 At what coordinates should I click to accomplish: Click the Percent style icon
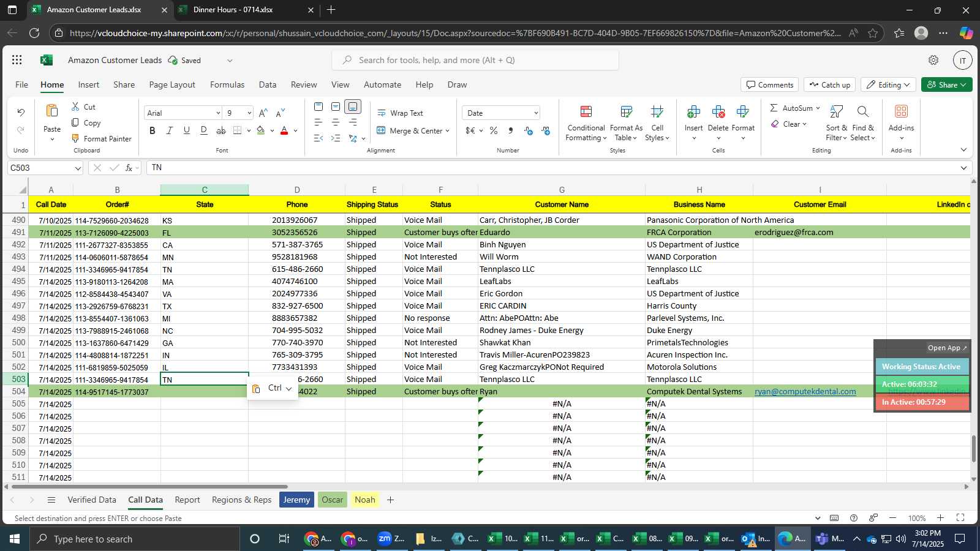pyautogui.click(x=494, y=130)
